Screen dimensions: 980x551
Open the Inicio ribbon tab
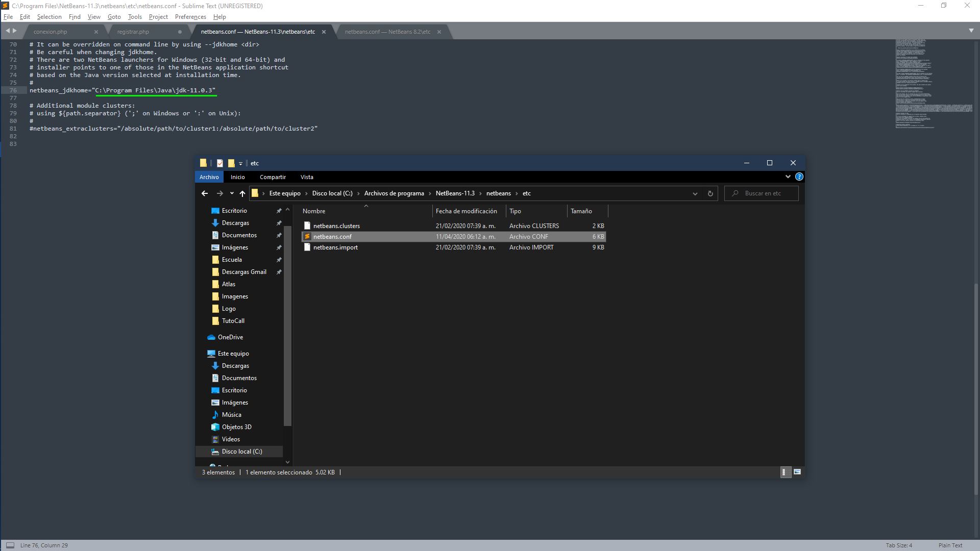point(237,177)
